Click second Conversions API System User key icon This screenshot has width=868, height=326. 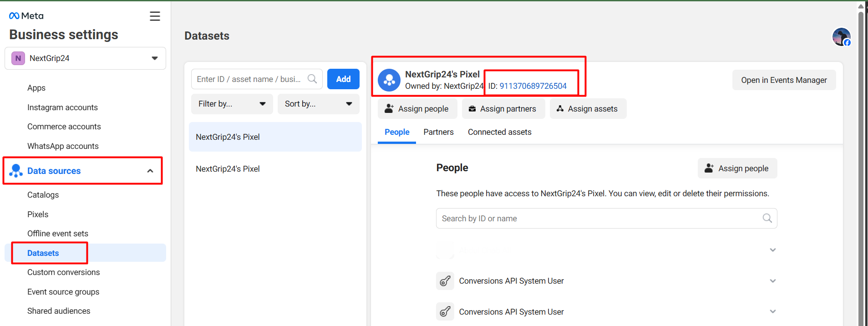445,312
